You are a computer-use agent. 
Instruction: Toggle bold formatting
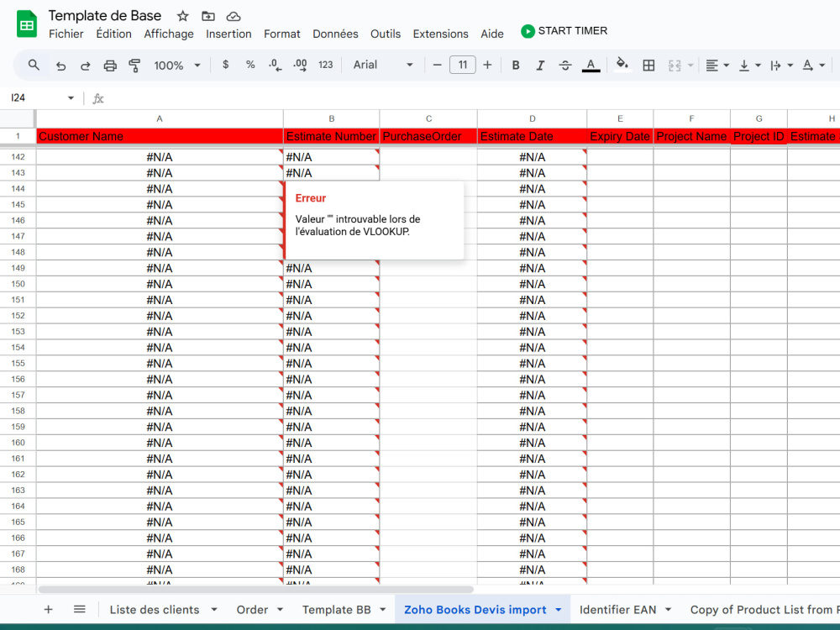[516, 65]
